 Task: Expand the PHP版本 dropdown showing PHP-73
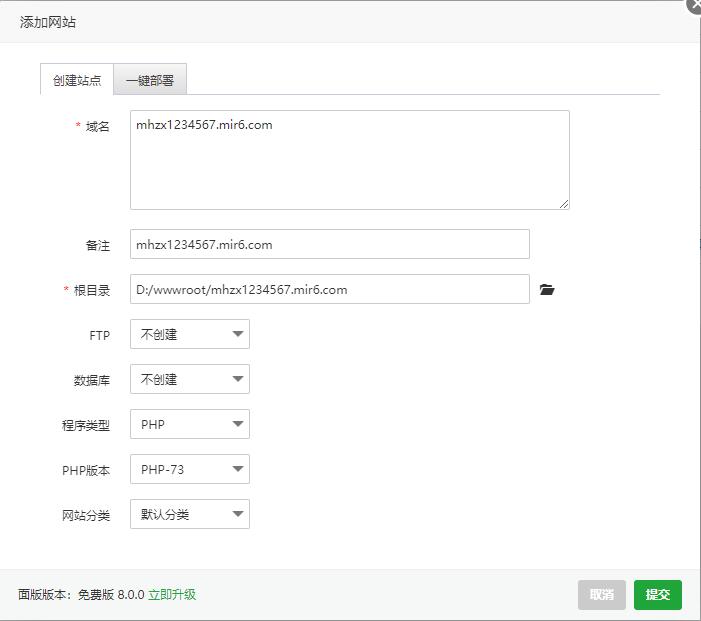190,469
